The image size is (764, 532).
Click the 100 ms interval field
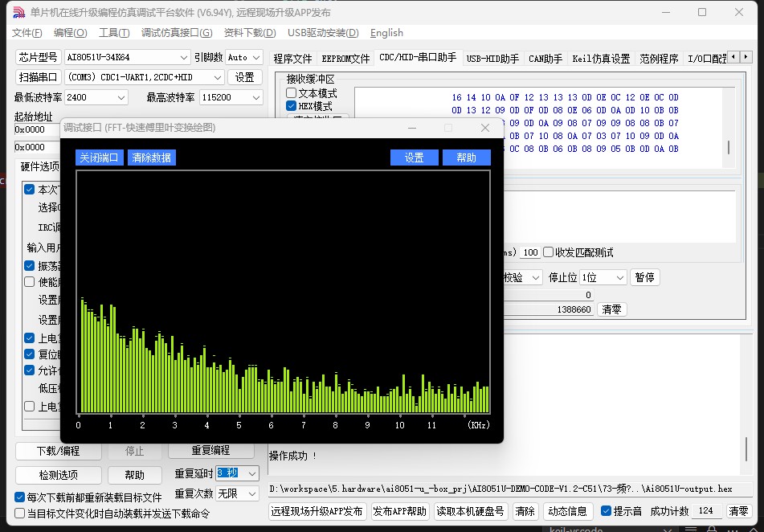[x=530, y=252]
